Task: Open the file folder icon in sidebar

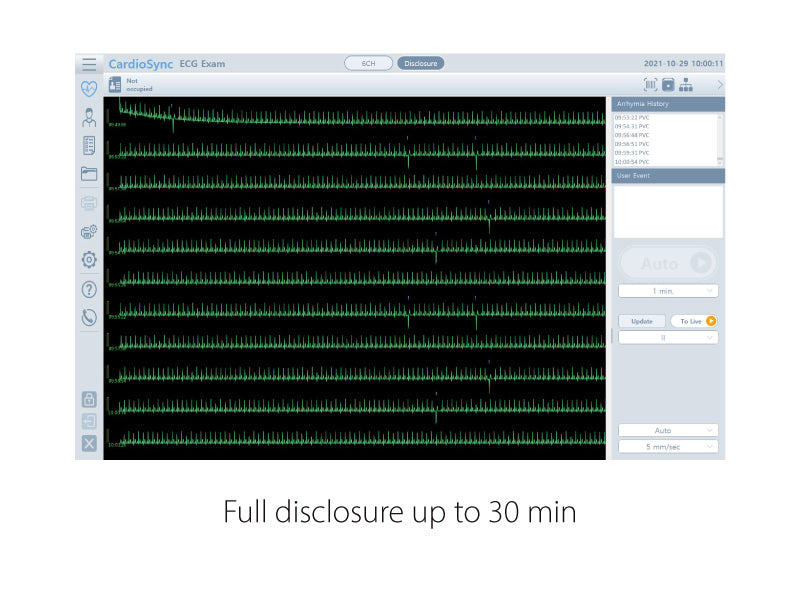Action: click(89, 174)
